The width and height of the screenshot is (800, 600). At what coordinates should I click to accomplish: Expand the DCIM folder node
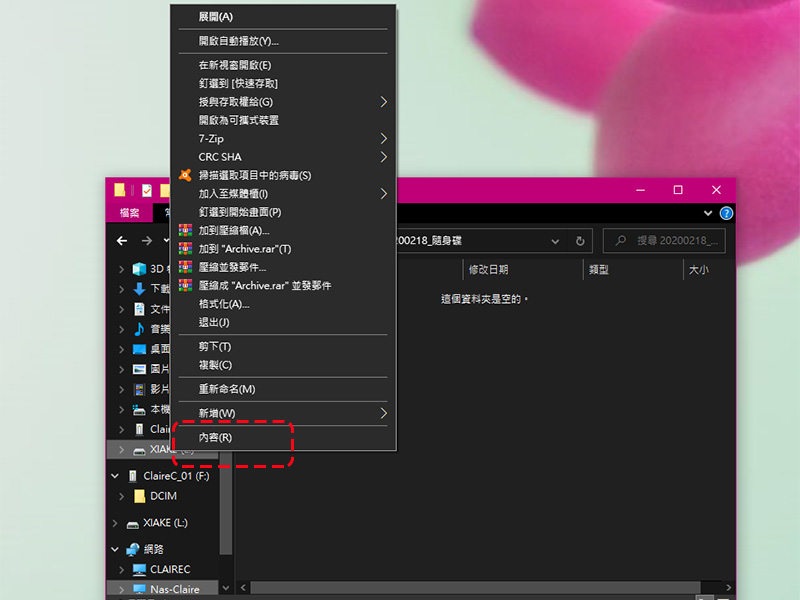[x=121, y=496]
